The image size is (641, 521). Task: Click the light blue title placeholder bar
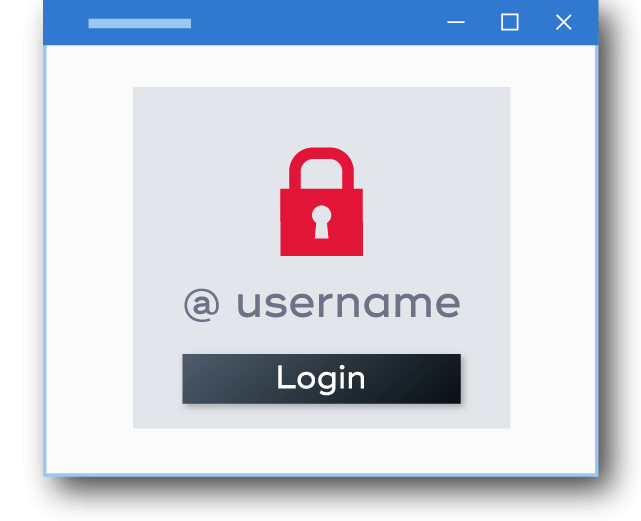[140, 23]
